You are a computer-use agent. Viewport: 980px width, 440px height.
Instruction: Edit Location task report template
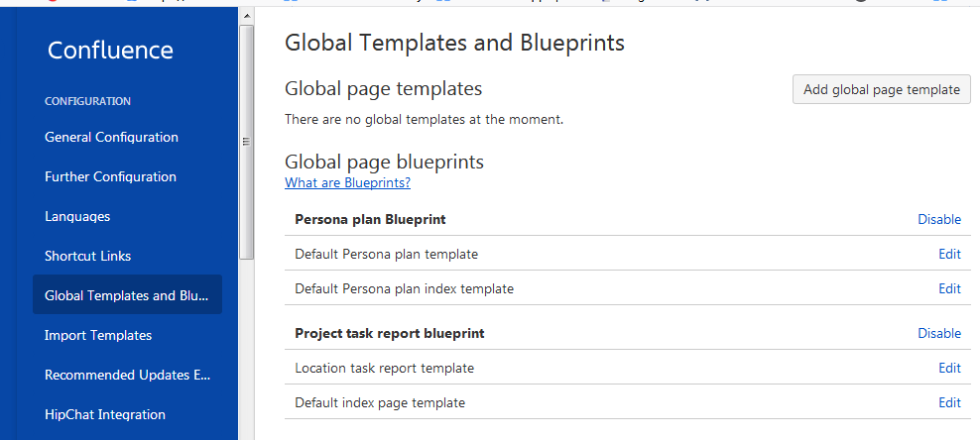pyautogui.click(x=950, y=369)
